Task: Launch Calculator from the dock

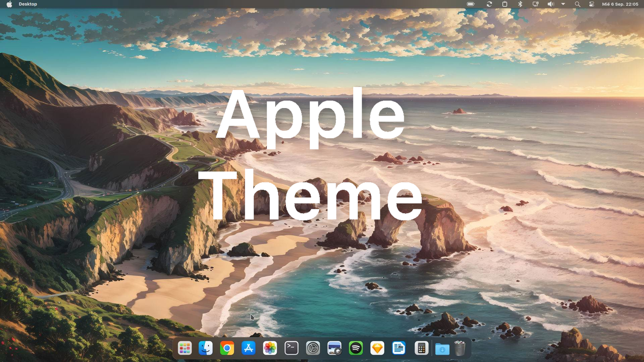Action: pos(421,348)
